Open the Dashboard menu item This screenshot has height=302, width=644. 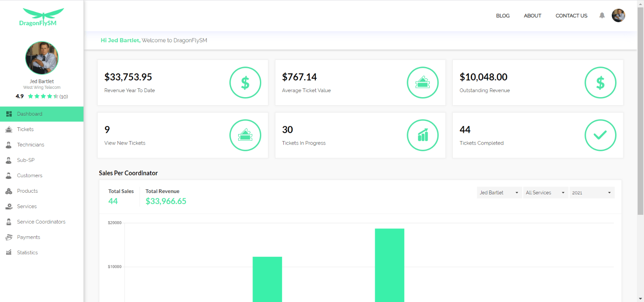click(42, 114)
